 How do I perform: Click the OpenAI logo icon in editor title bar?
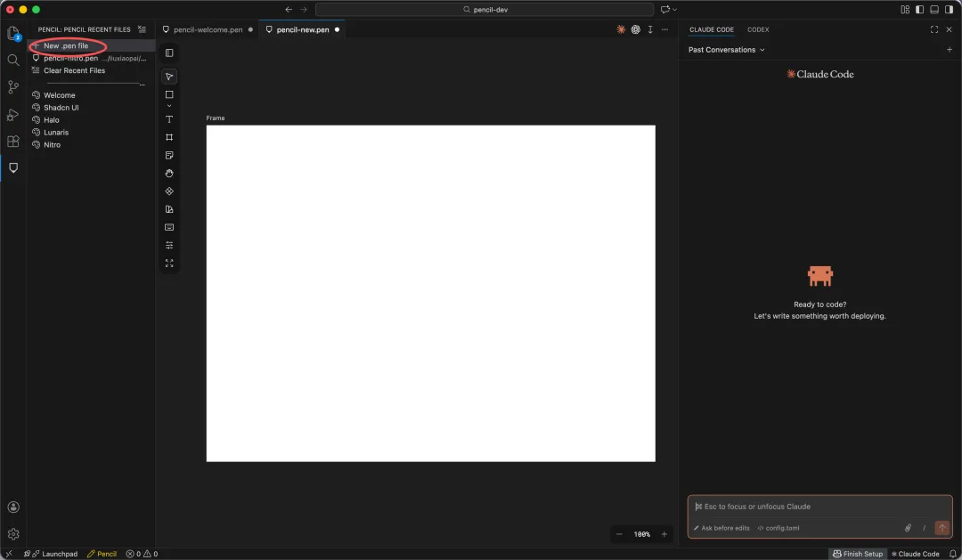636,29
